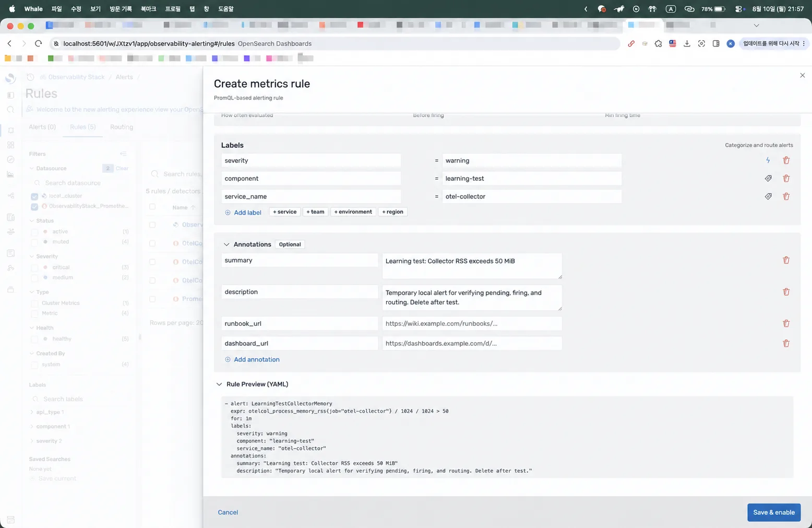Click Save & enable button
812x528 pixels.
tap(774, 512)
